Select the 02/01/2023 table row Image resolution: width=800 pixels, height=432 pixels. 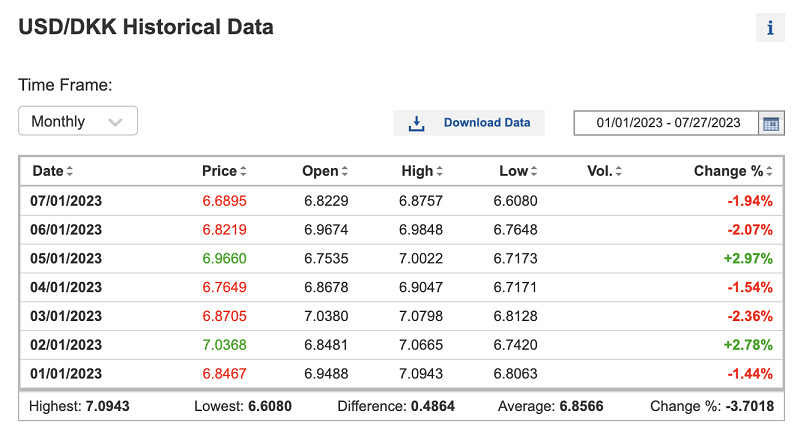pyautogui.click(x=400, y=344)
